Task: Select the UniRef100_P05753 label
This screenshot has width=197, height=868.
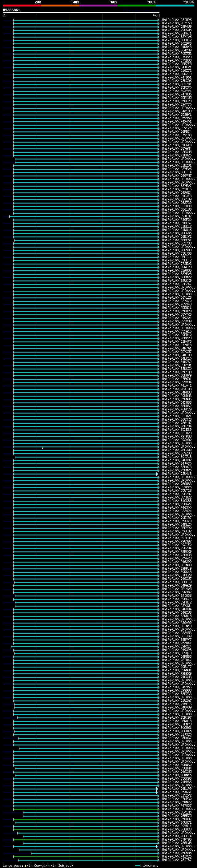Action: [x=177, y=54]
